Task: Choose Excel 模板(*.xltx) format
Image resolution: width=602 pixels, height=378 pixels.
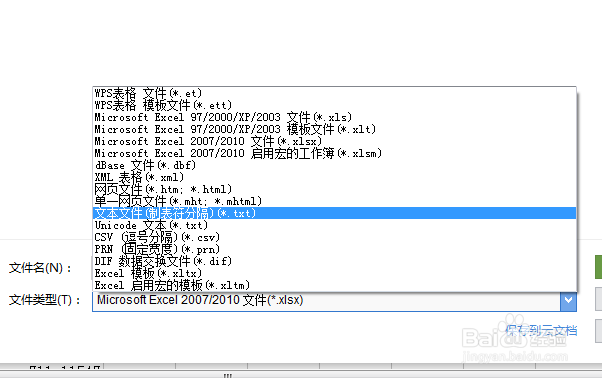Action: pyautogui.click(x=334, y=273)
